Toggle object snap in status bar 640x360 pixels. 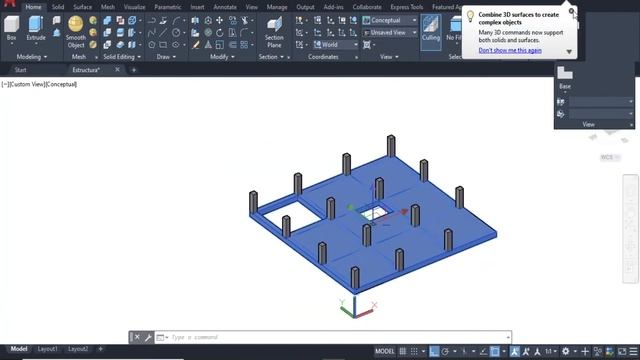[x=495, y=351]
